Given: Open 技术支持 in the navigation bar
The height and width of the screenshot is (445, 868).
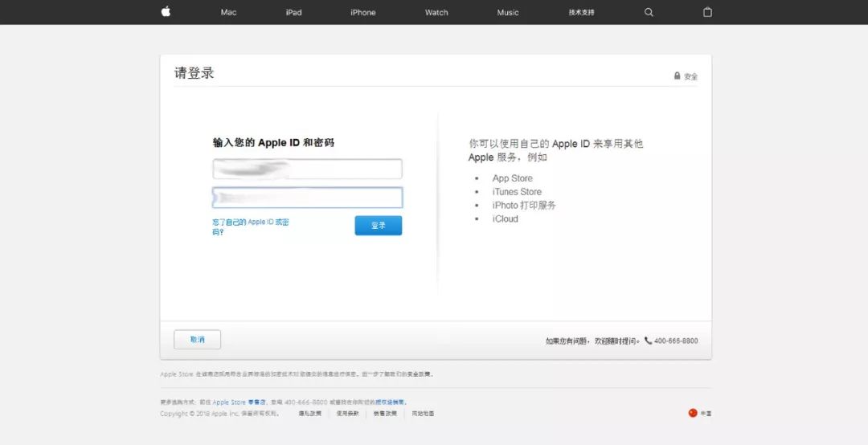Looking at the screenshot, I should tap(581, 13).
